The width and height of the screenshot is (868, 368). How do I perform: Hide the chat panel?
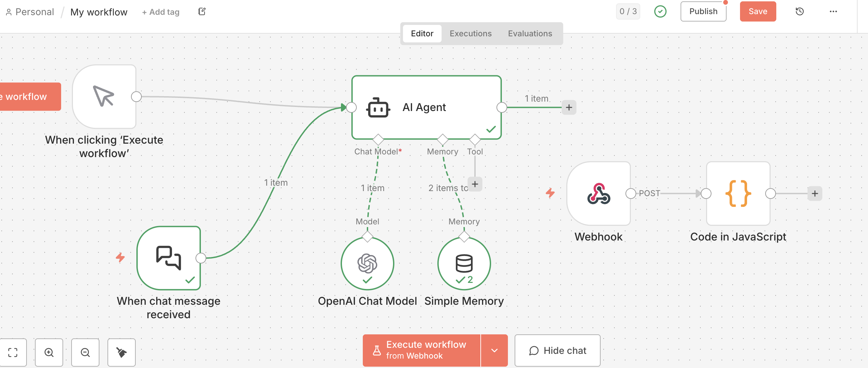point(557,350)
